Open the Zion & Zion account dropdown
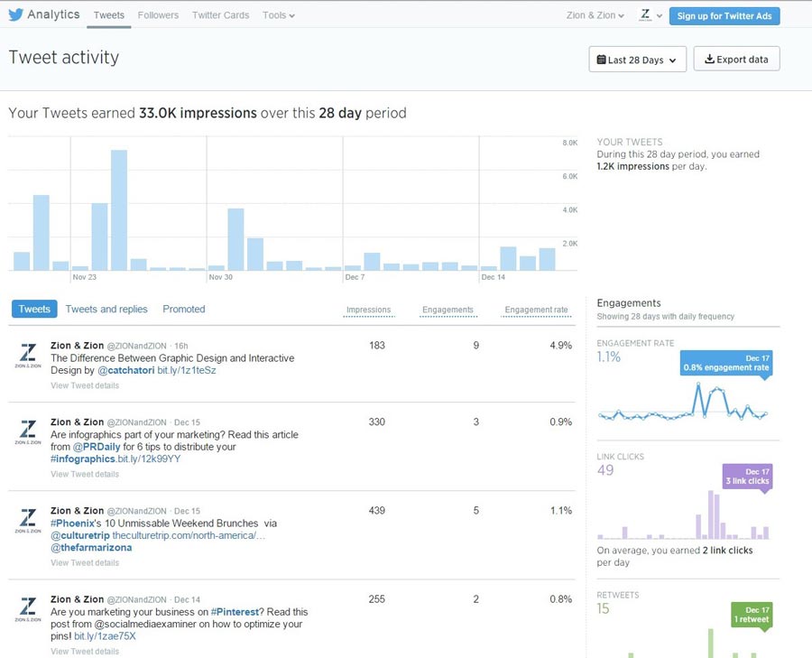Viewport: 812px width, 658px height. [595, 15]
